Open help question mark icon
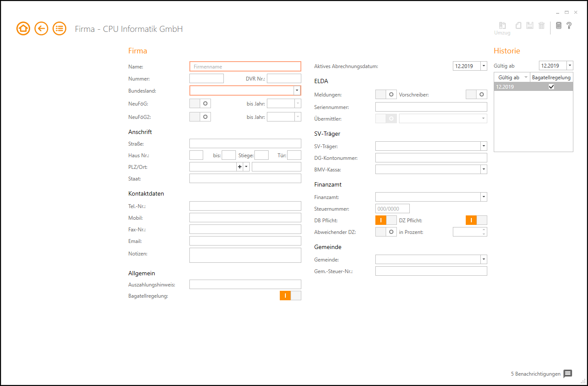The width and height of the screenshot is (588, 386). pos(569,25)
